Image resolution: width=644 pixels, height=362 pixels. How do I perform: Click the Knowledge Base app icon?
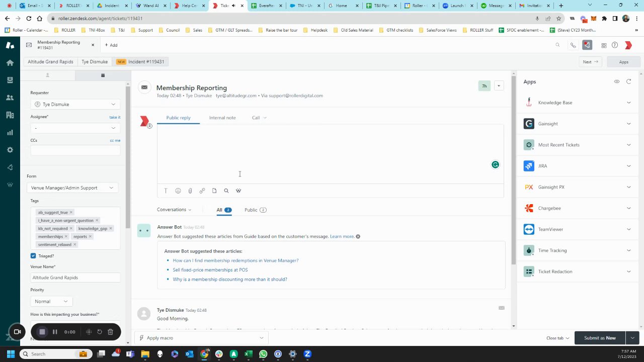529,103
